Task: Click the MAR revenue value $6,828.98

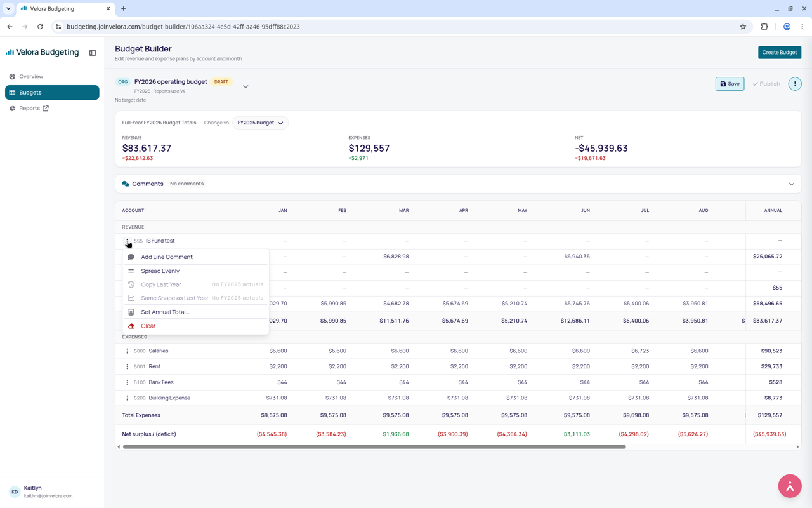Action: coord(396,257)
